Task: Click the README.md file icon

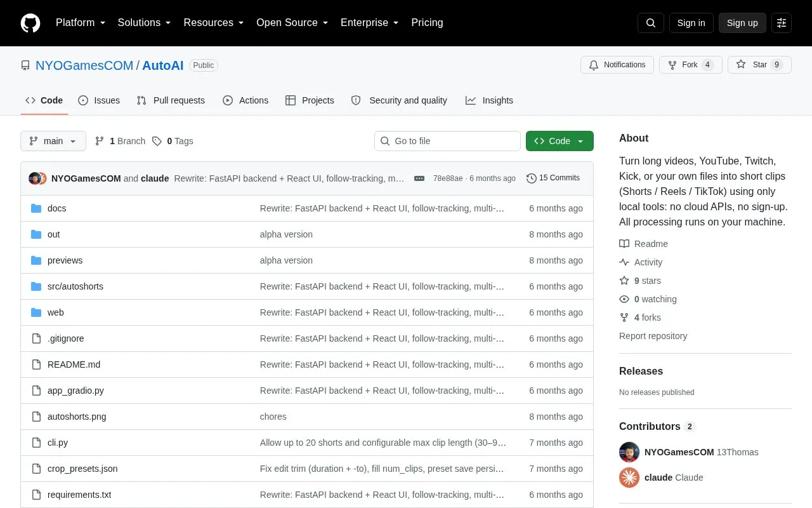Action: 36,364
